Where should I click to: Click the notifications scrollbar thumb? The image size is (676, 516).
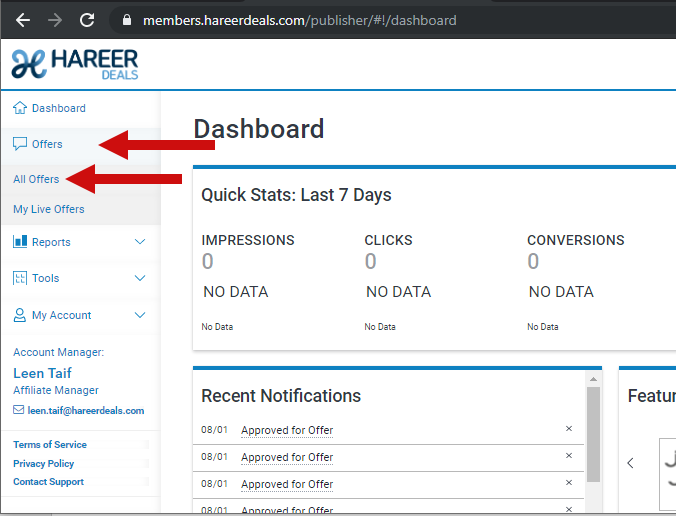click(593, 434)
